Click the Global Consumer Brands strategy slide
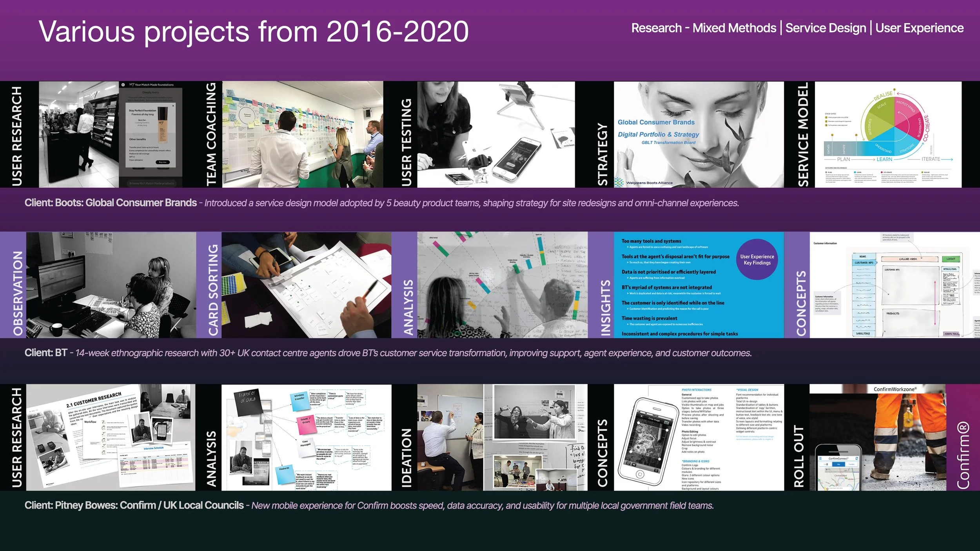980x551 pixels. click(699, 134)
